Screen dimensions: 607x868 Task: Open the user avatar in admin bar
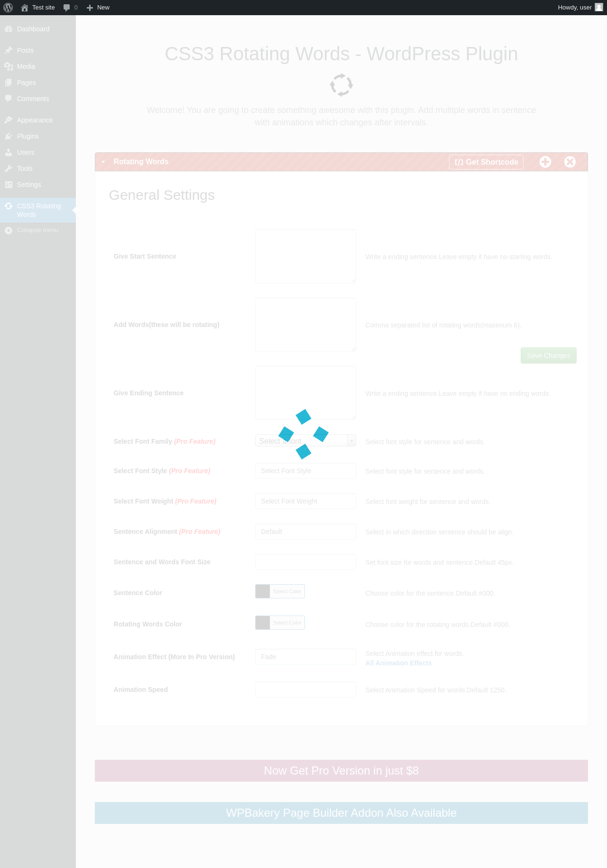pyautogui.click(x=599, y=7)
